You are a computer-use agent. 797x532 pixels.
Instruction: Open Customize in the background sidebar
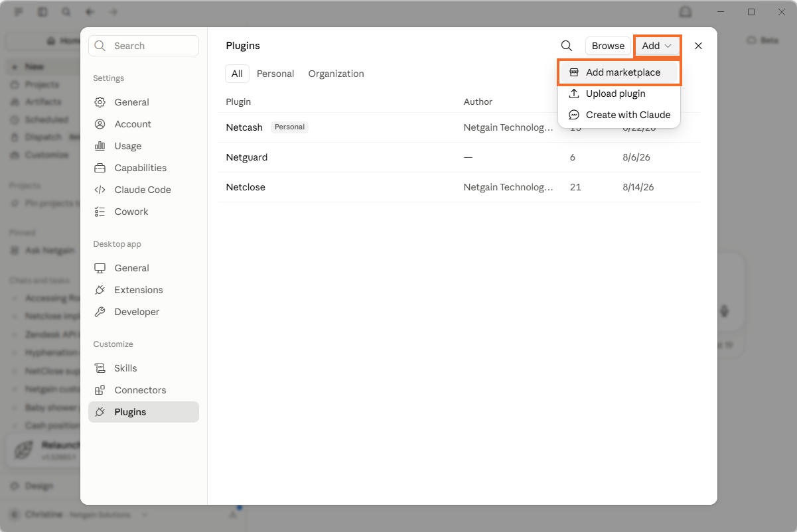[x=46, y=155]
